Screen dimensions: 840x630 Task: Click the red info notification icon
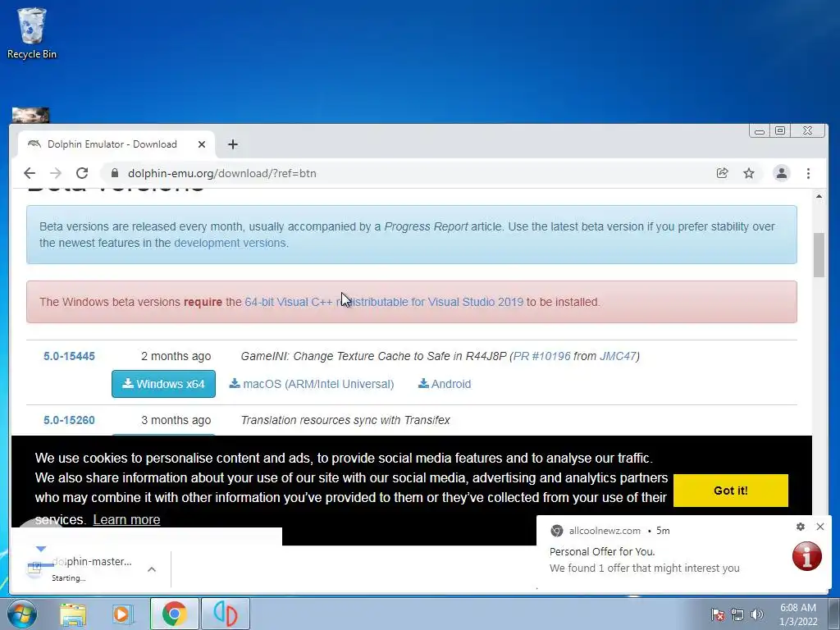807,555
